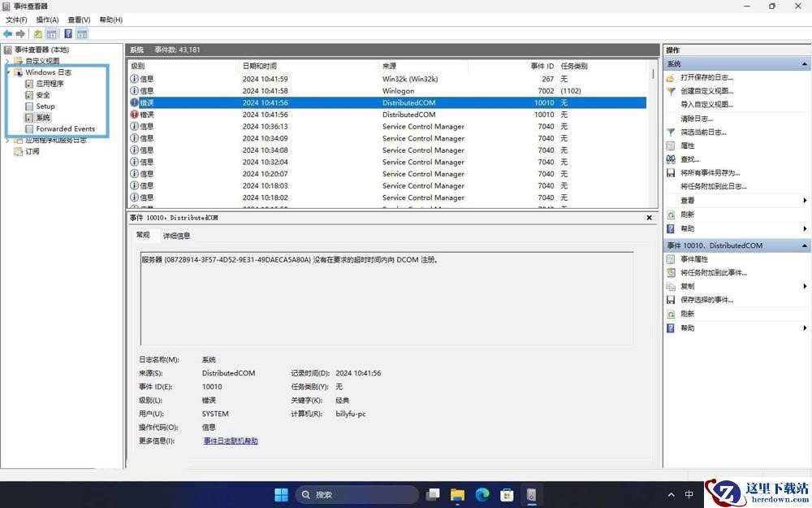Image resolution: width=812 pixels, height=508 pixels.
Task: Click the up-one-level folder toolbar icon
Action: 38,33
